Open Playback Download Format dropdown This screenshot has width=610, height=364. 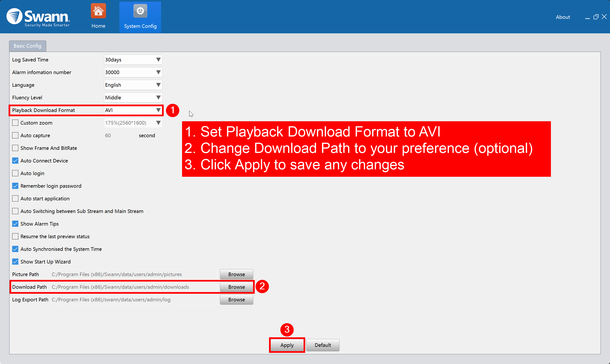(133, 110)
